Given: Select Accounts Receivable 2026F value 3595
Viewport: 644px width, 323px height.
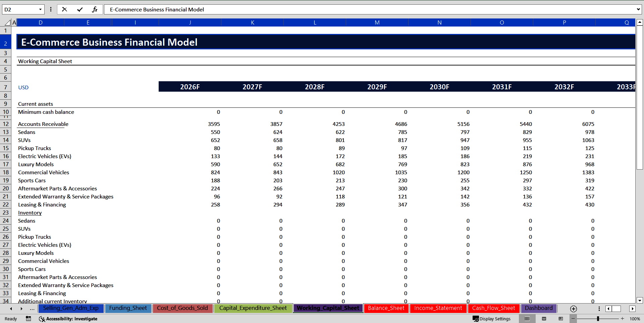Looking at the screenshot, I should coord(214,124).
